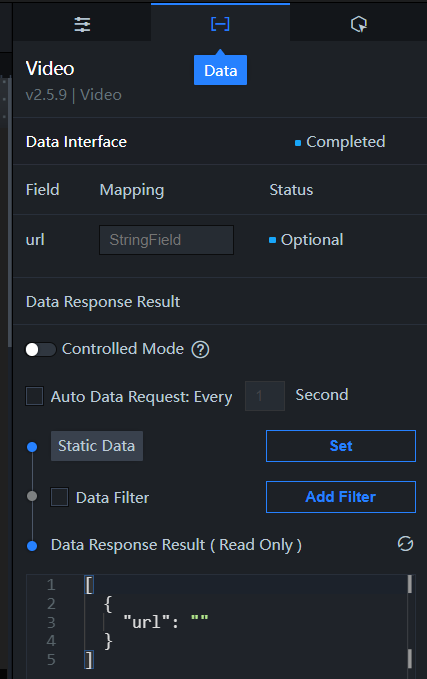
Task: Click the StringField mapping input for url
Action: (x=167, y=240)
